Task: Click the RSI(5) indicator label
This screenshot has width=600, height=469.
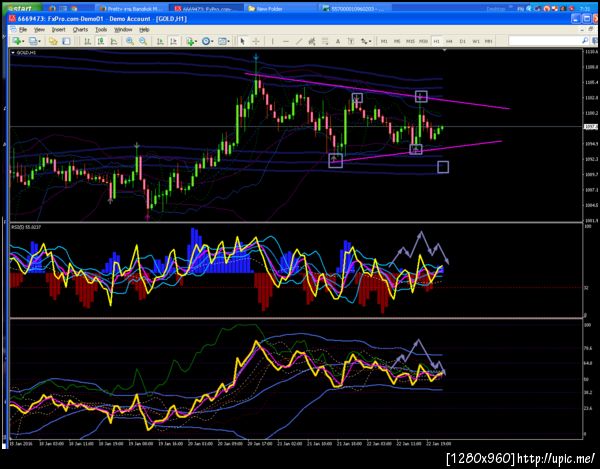Action: [x=26, y=227]
